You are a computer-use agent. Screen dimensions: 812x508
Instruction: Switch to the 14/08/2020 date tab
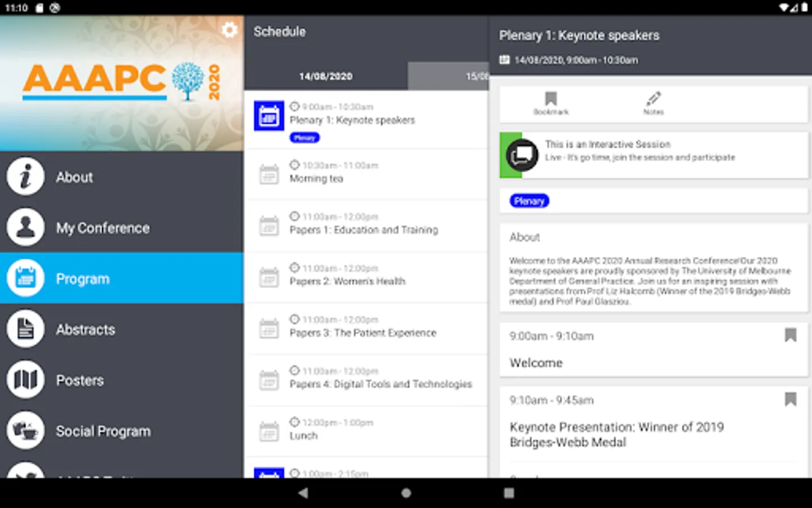[x=326, y=76]
